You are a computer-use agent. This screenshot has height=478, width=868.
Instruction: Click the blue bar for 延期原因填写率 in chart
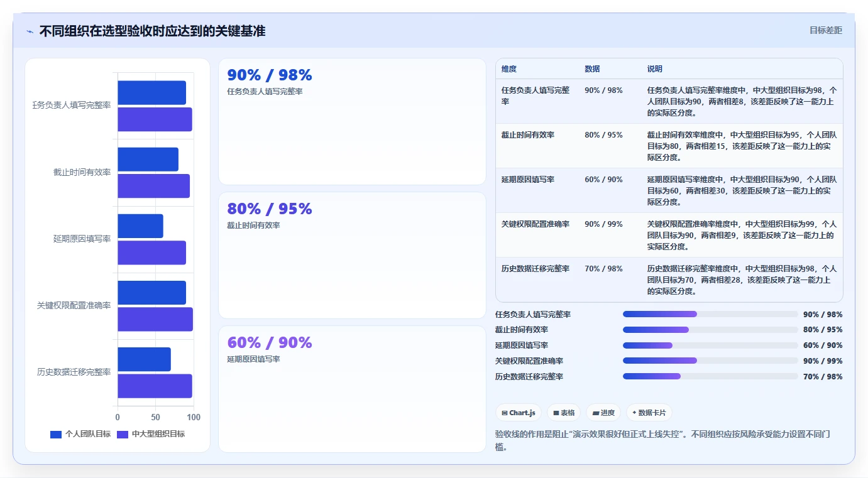140,226
